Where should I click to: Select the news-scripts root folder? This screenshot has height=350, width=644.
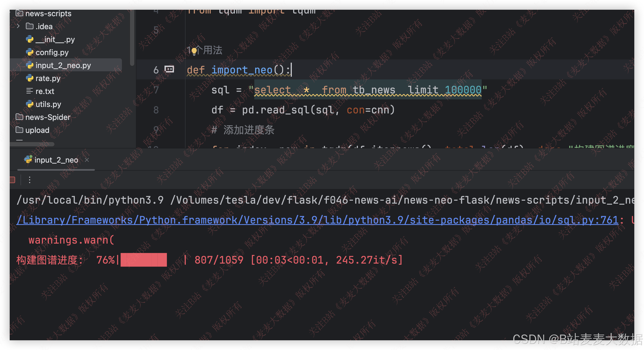(48, 14)
